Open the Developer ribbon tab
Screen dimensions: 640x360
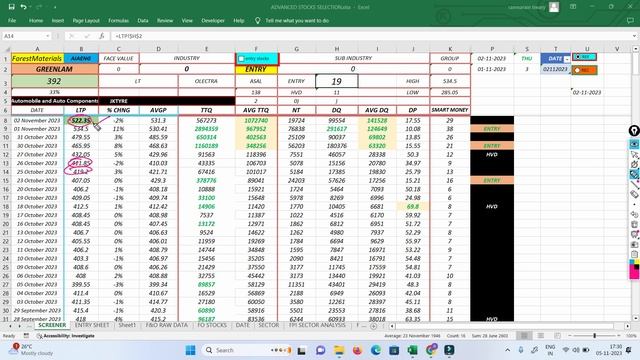coord(213,20)
